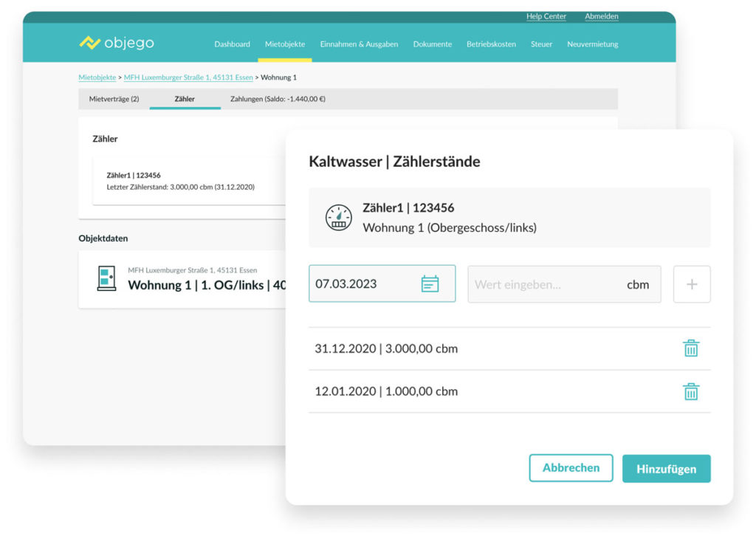Switch to the Zahlungen tab

(278, 99)
